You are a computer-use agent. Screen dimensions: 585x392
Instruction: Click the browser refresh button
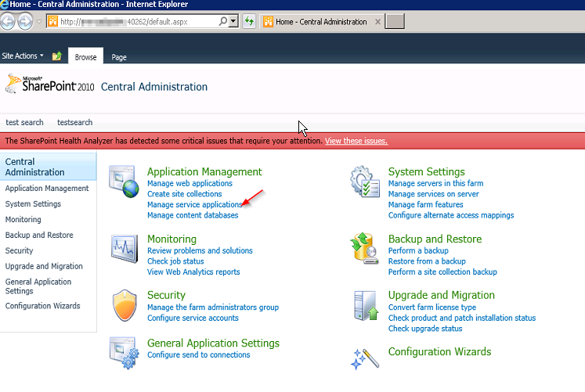[x=249, y=21]
